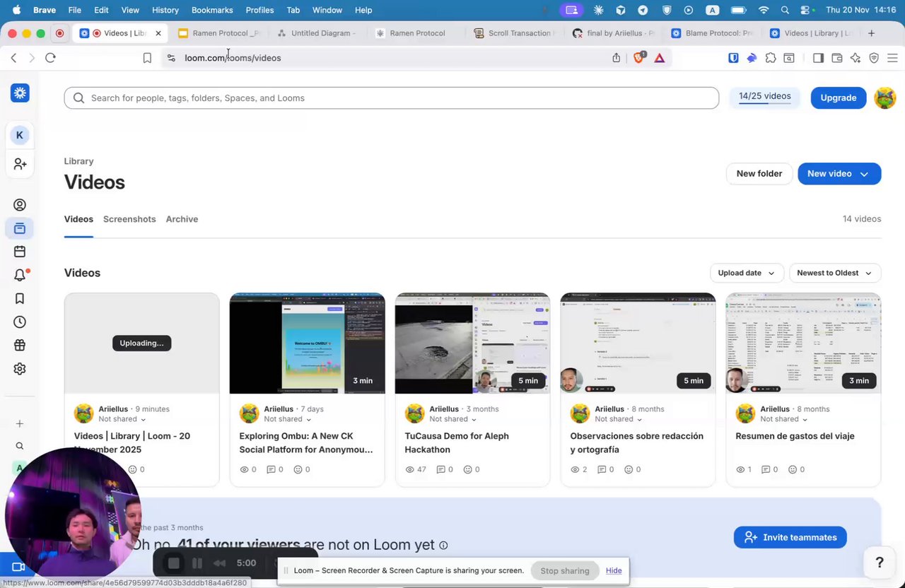
Task: Open the Newest to Oldest sort dropdown
Action: point(835,273)
